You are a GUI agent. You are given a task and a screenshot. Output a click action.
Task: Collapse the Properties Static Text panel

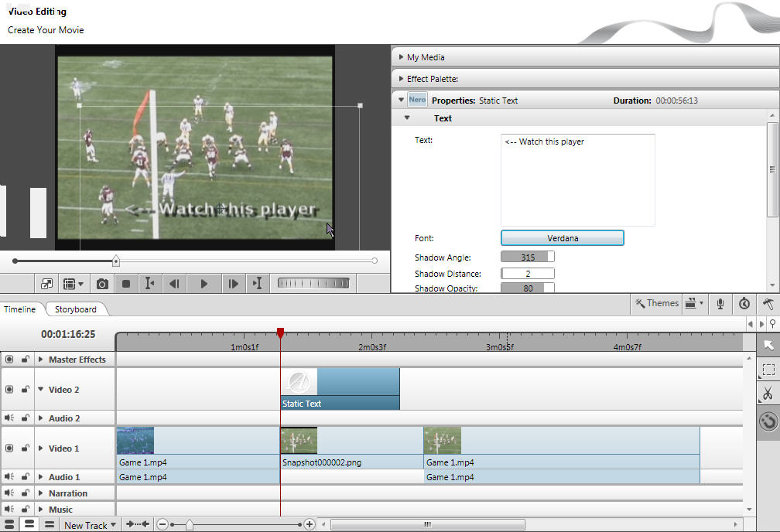click(x=401, y=100)
